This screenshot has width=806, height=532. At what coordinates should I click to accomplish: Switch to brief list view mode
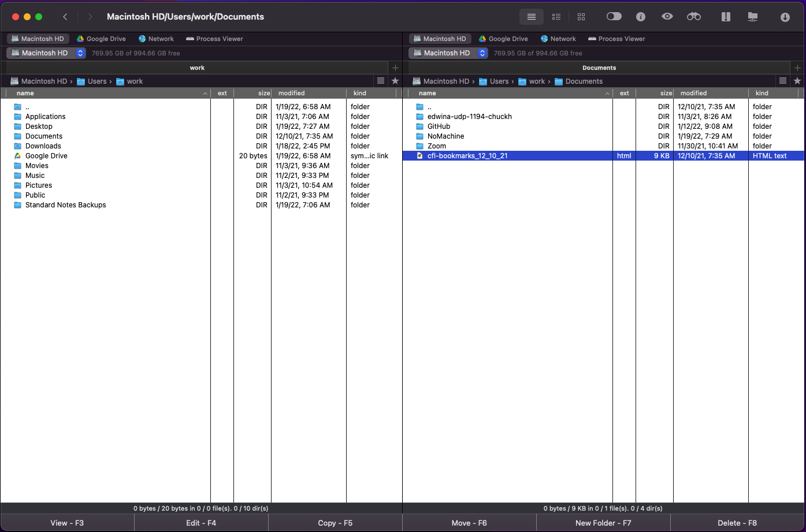coord(556,17)
